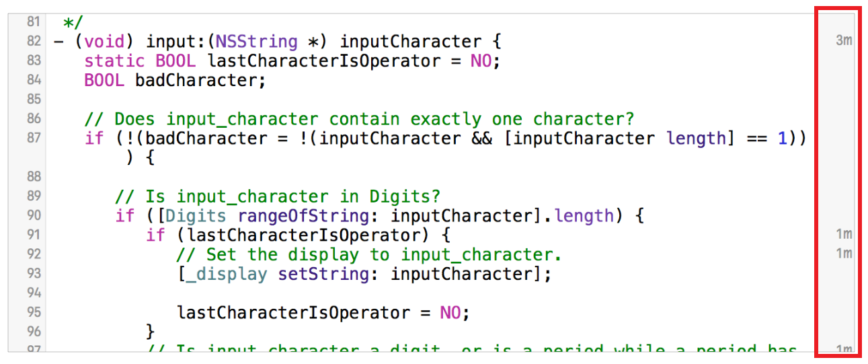This screenshot has height=364, width=868.
Task: Click the 1m annotation at the bottom edge
Action: point(844,349)
